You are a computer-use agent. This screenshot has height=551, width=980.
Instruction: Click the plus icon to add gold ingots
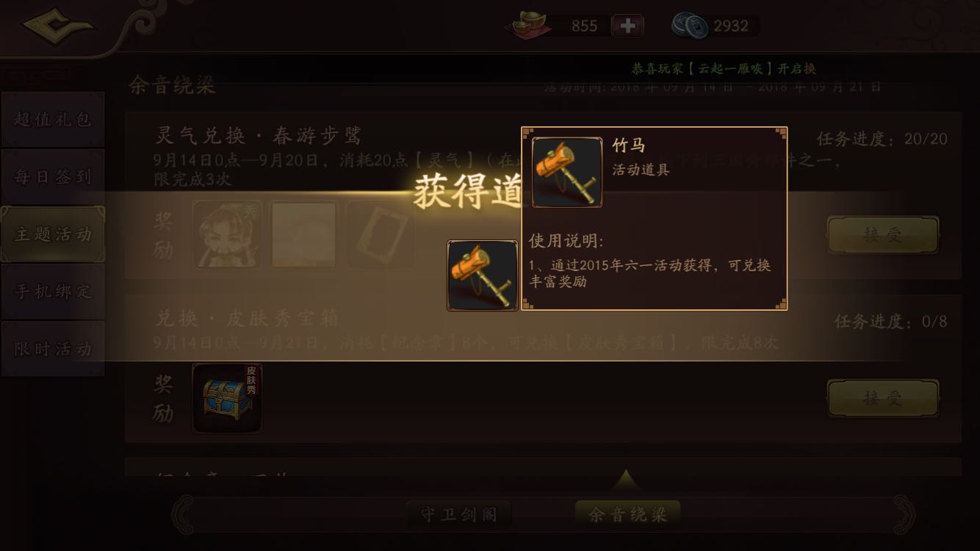[627, 26]
